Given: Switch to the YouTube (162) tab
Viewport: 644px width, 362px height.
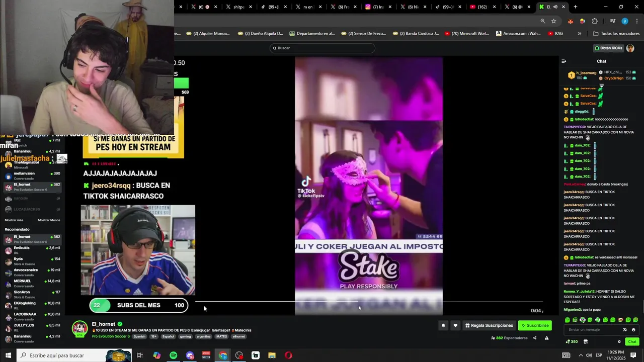Looking at the screenshot, I should pyautogui.click(x=482, y=7).
